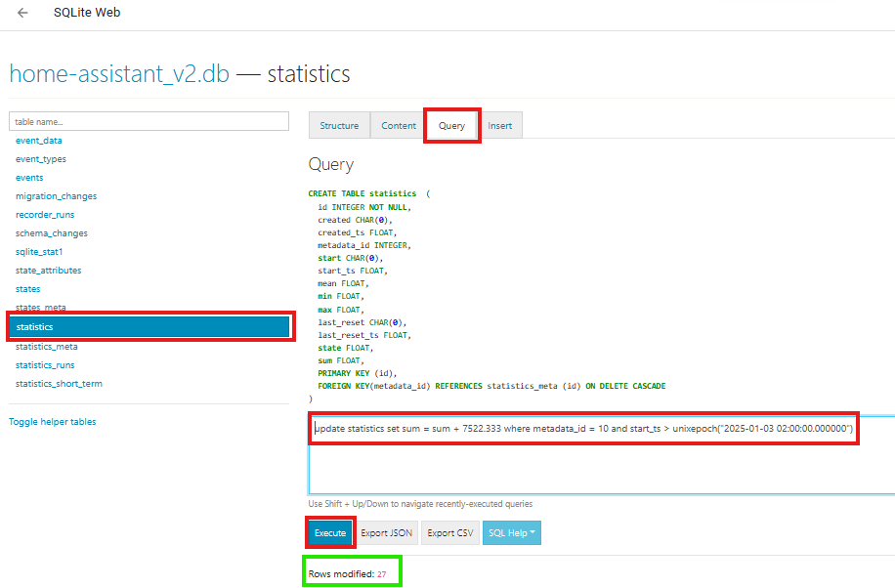Switch to the Structure tab
This screenshot has width=895, height=588.
[x=339, y=126]
